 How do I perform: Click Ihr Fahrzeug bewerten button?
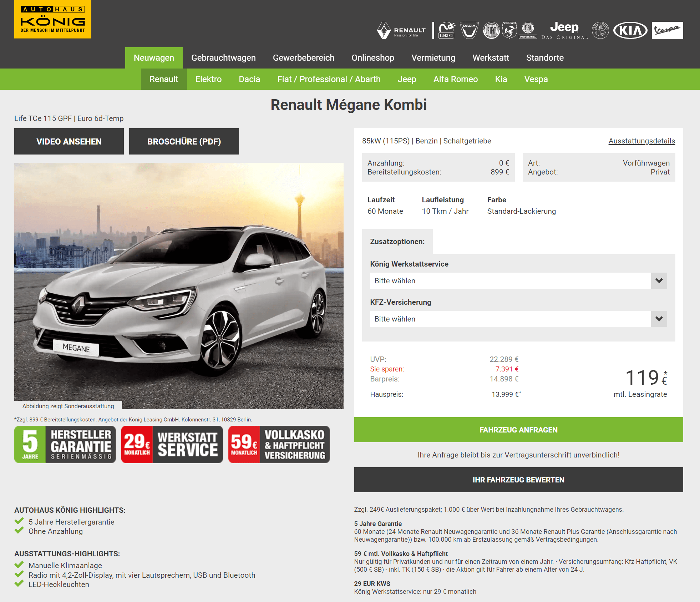518,480
